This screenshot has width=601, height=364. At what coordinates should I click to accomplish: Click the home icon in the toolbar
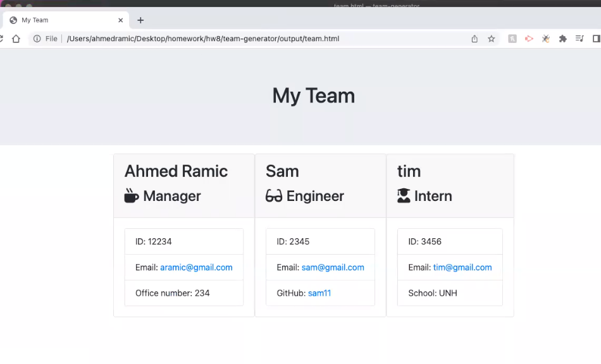[x=16, y=39]
